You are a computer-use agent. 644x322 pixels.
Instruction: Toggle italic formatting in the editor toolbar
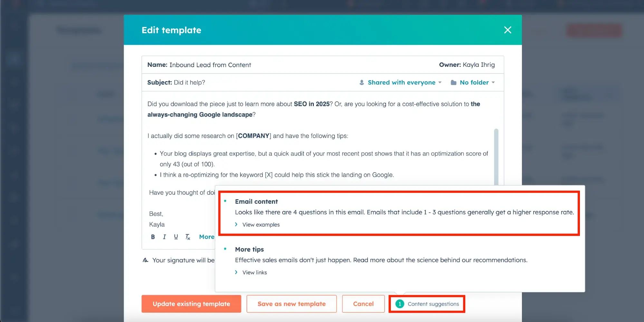pos(164,237)
